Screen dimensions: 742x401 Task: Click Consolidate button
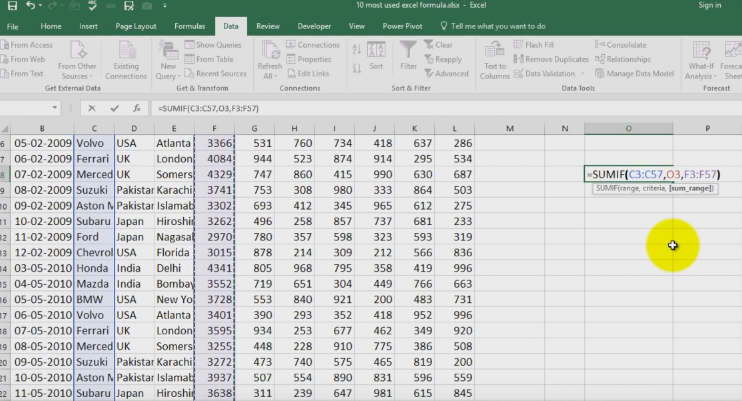(621, 45)
